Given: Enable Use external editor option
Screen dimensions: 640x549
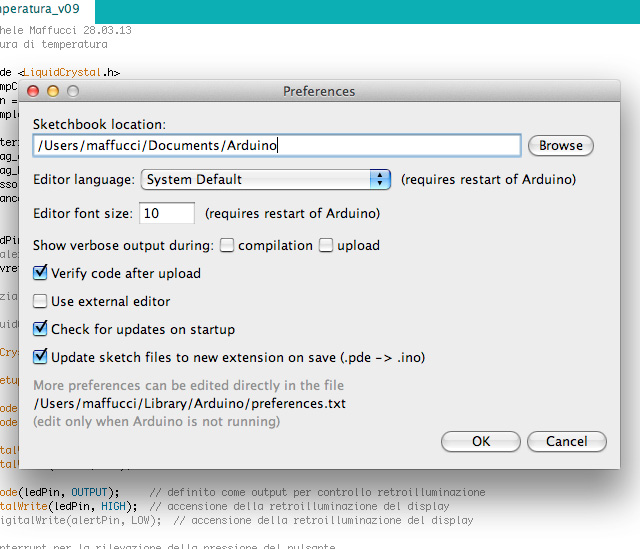Looking at the screenshot, I should [41, 301].
